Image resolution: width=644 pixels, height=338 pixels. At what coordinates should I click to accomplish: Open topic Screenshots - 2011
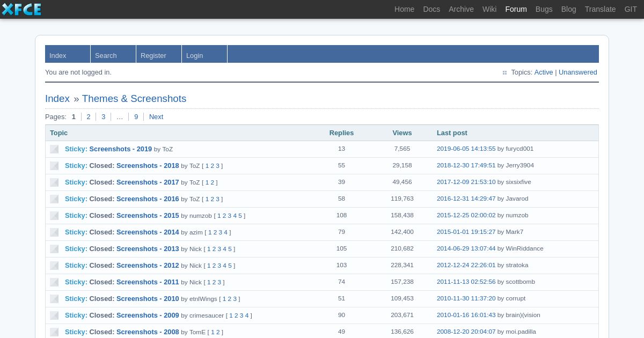coord(148,282)
